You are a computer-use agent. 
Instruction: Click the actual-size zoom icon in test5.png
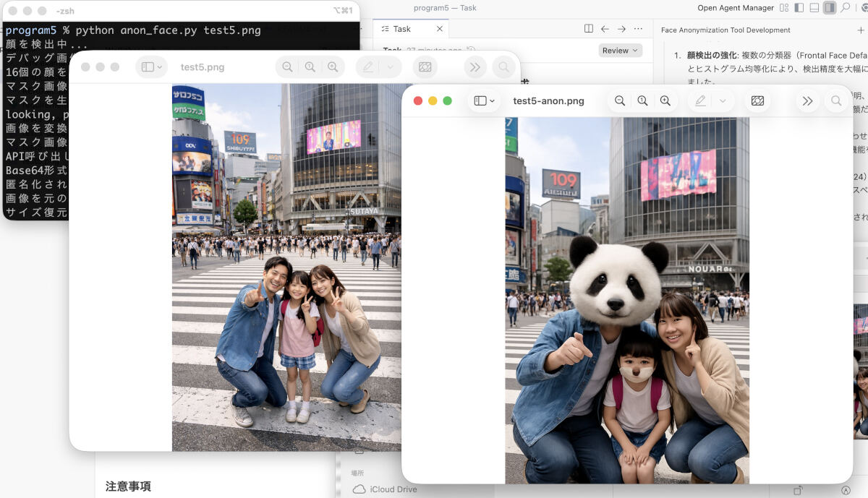(310, 66)
